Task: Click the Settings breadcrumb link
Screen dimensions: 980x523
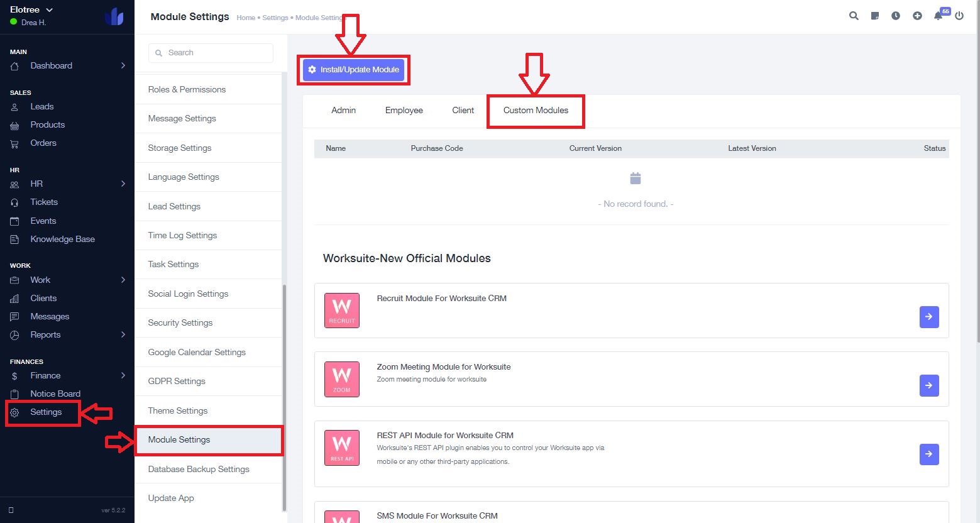Action: pyautogui.click(x=275, y=18)
